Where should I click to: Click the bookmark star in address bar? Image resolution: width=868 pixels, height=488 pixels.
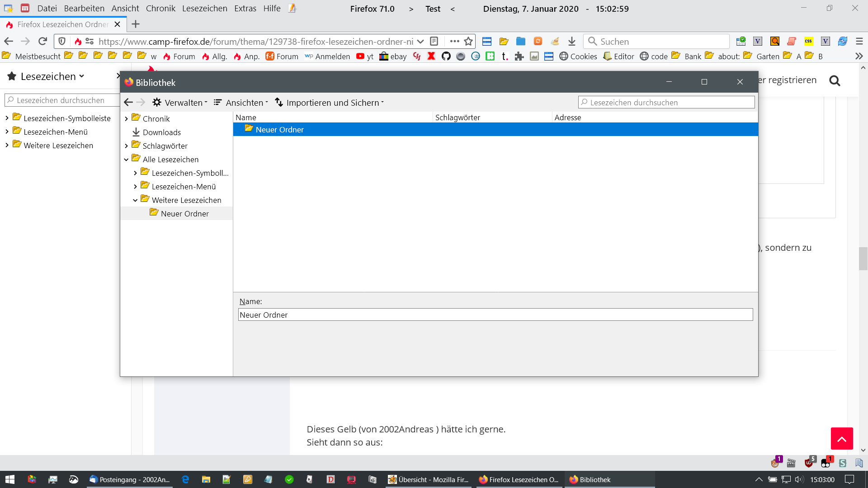coord(468,41)
